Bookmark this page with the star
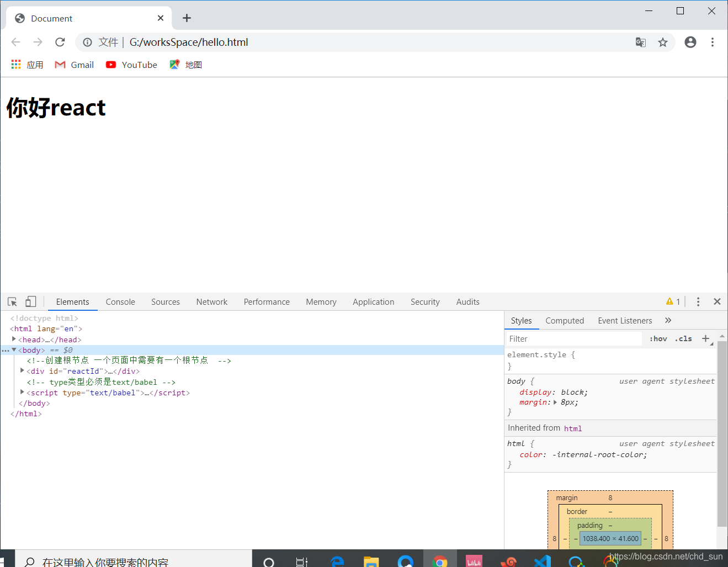Viewport: 728px width, 567px height. point(663,42)
